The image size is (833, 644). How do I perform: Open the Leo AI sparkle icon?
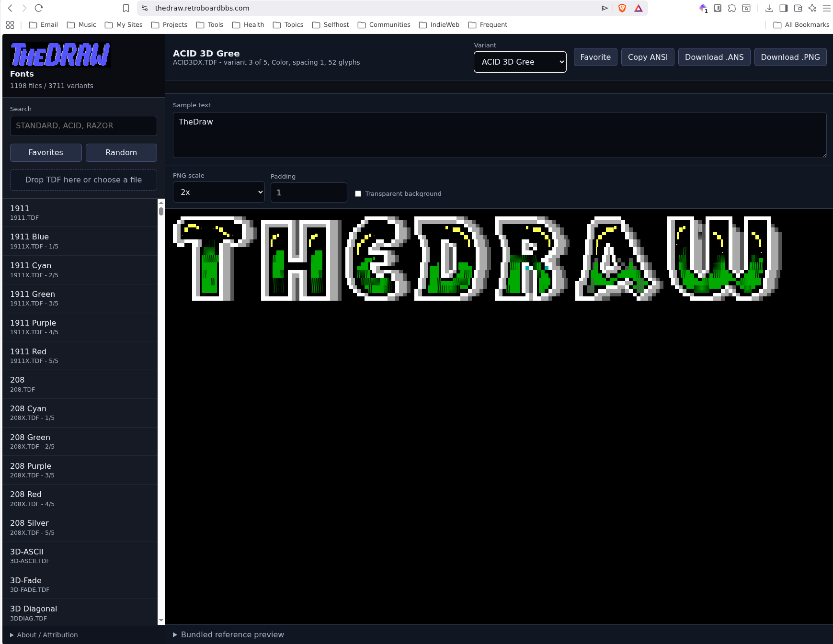[812, 8]
